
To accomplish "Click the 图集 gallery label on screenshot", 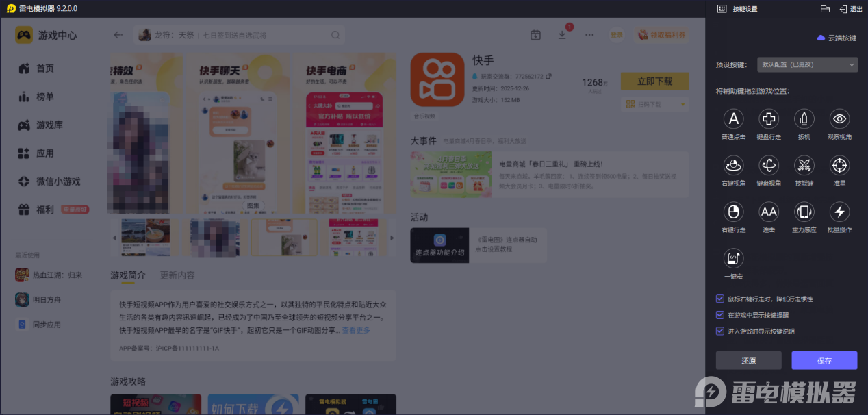I will tap(253, 205).
